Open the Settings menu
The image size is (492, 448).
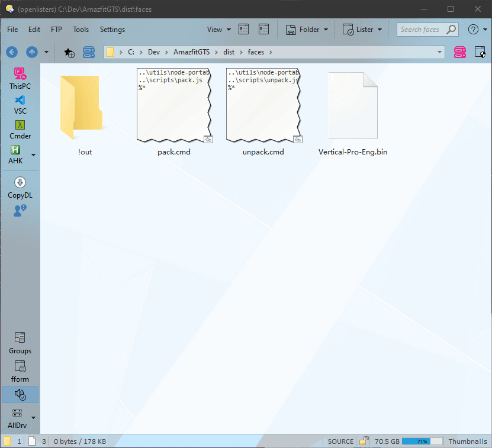click(x=112, y=30)
